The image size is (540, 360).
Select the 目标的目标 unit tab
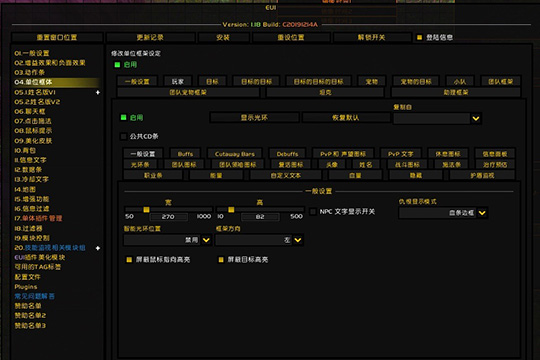[x=256, y=82]
